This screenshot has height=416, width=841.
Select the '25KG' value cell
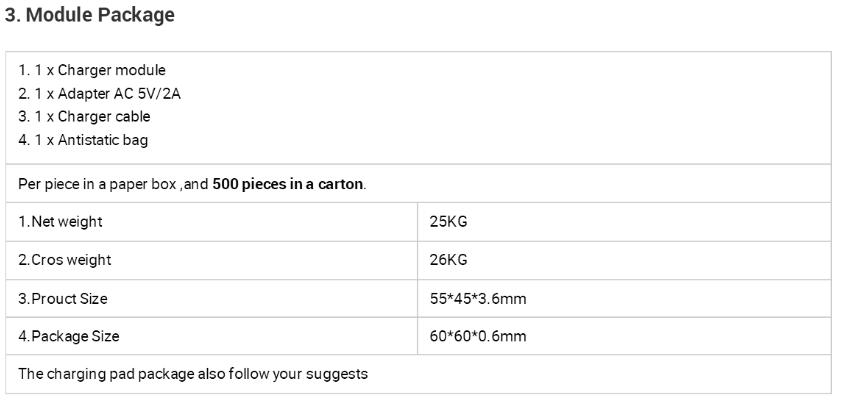click(x=624, y=222)
